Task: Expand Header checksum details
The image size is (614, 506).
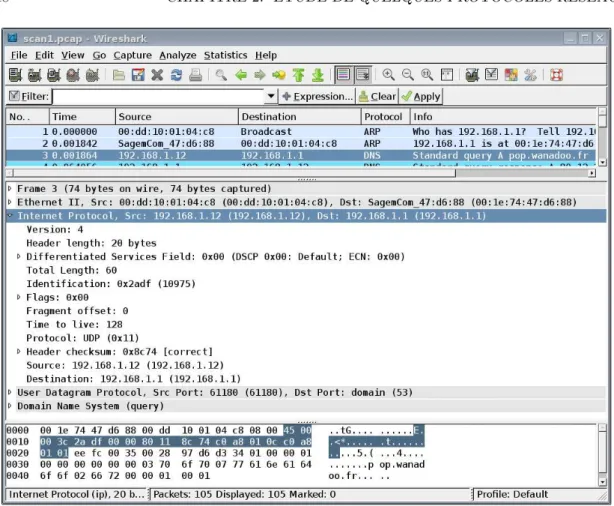Action: coord(18,351)
